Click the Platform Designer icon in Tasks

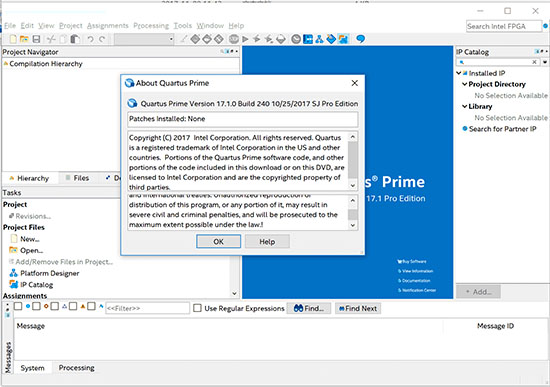[13, 273]
